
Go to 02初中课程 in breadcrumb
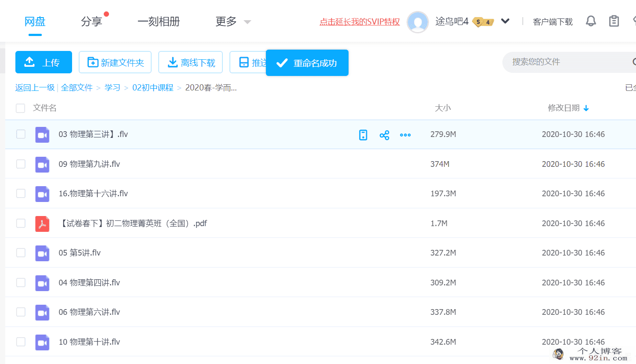tap(153, 88)
